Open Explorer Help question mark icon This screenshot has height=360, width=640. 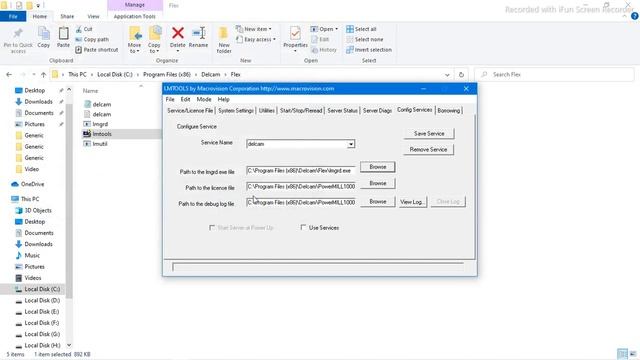[x=635, y=16]
